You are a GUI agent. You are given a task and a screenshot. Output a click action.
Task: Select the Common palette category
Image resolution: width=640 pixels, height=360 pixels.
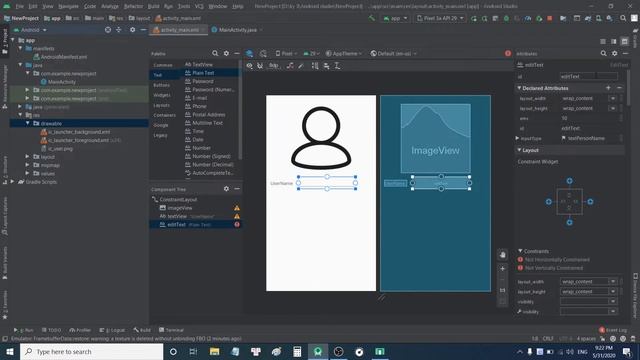point(163,65)
